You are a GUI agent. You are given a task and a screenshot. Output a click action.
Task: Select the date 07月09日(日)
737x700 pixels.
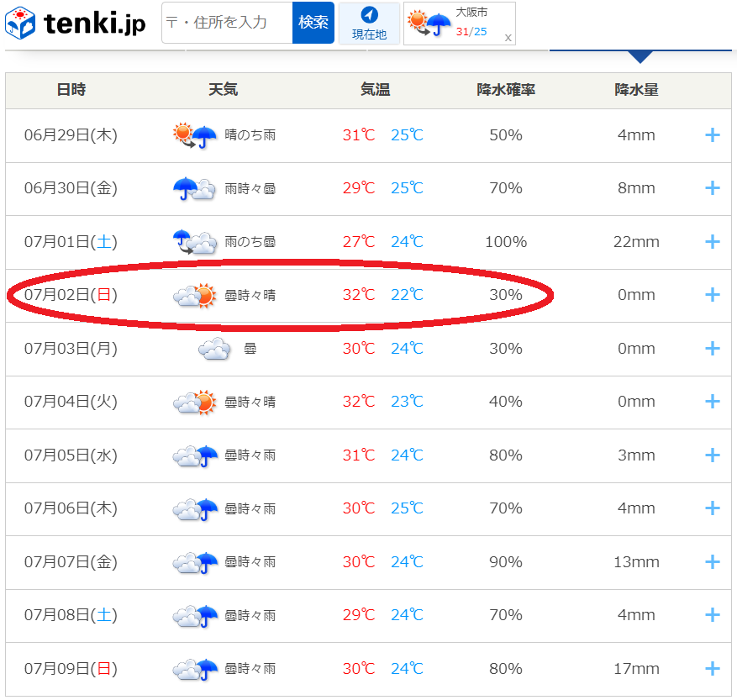(x=71, y=669)
